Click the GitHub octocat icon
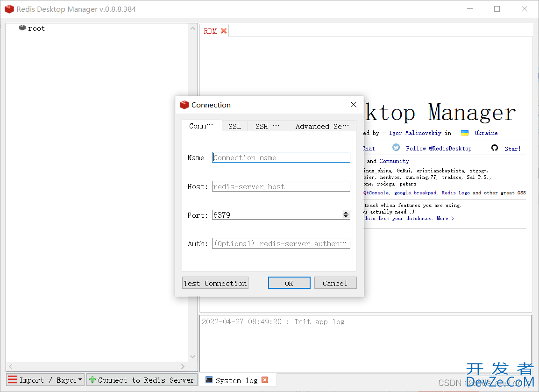 [495, 148]
